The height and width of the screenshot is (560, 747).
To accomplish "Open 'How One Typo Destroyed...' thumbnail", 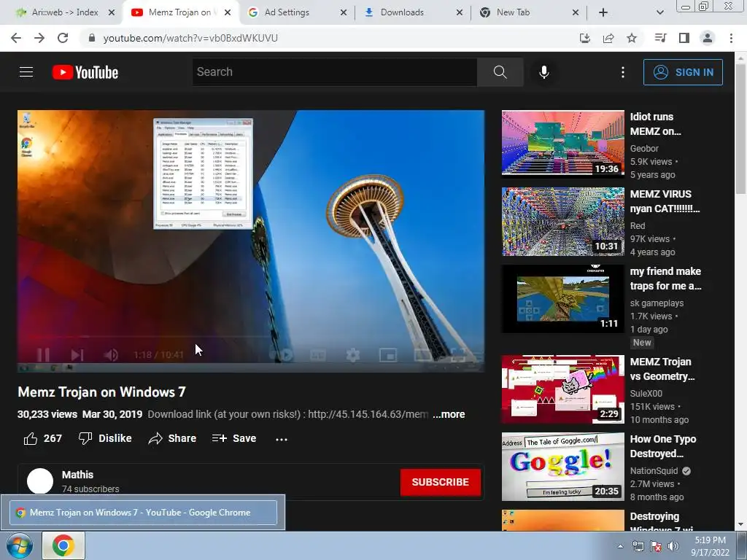I will [x=562, y=467].
